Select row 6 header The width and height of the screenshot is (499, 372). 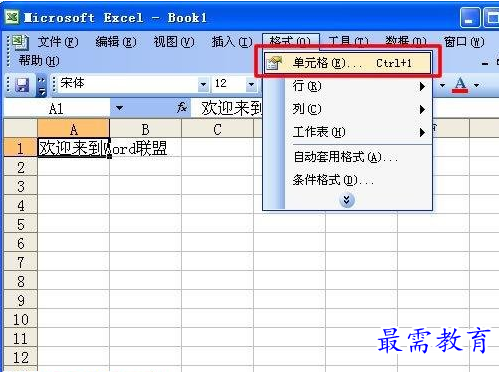[20, 243]
